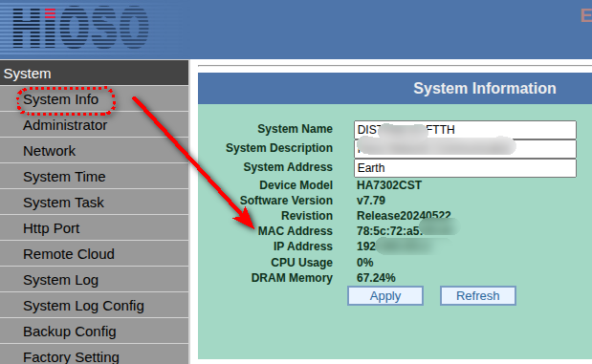The width and height of the screenshot is (592, 364).
Task: Select device model value HA7302CST
Action: [x=389, y=185]
